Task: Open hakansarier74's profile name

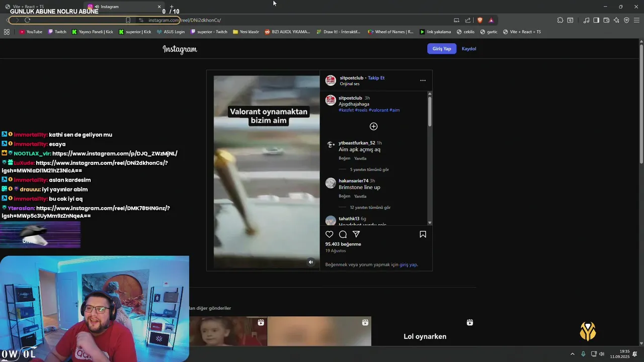Action: point(354,180)
